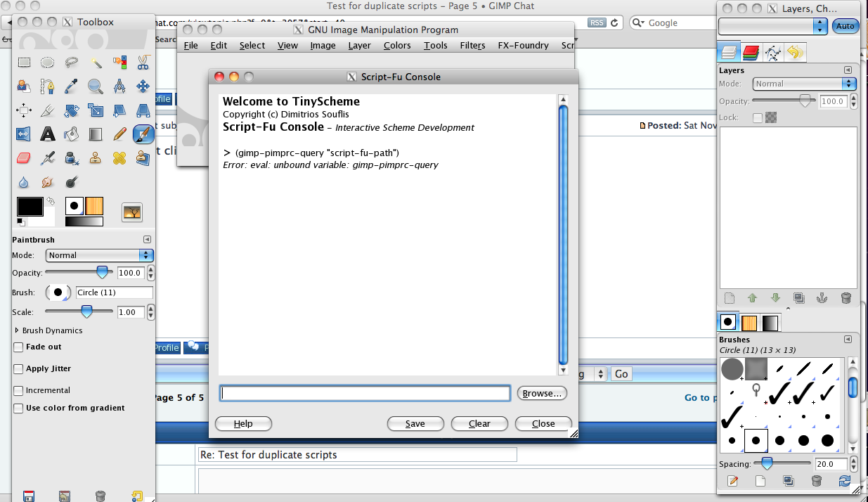Open the Layers panel configuration menu arrow
This screenshot has height=502, width=868.
pyautogui.click(x=848, y=70)
